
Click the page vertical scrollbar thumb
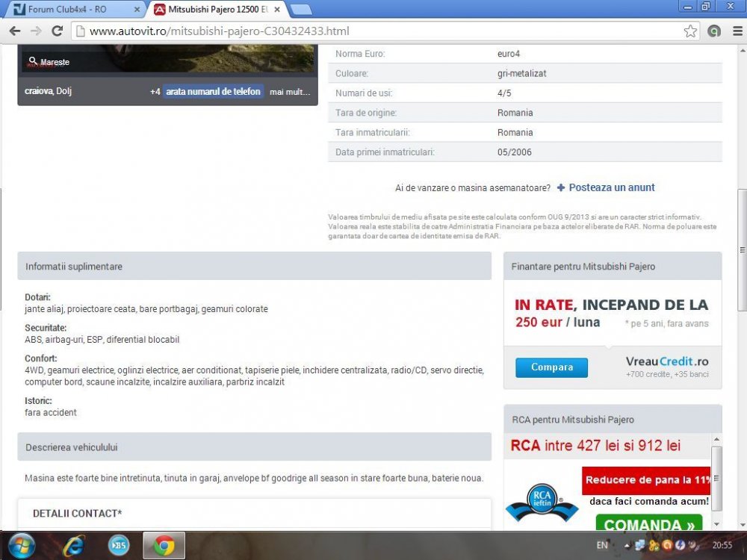point(742,250)
